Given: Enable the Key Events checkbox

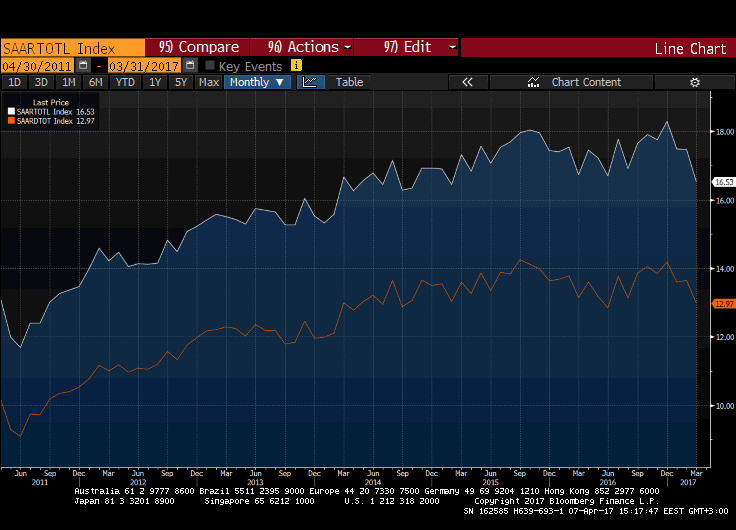Looking at the screenshot, I should pyautogui.click(x=210, y=66).
